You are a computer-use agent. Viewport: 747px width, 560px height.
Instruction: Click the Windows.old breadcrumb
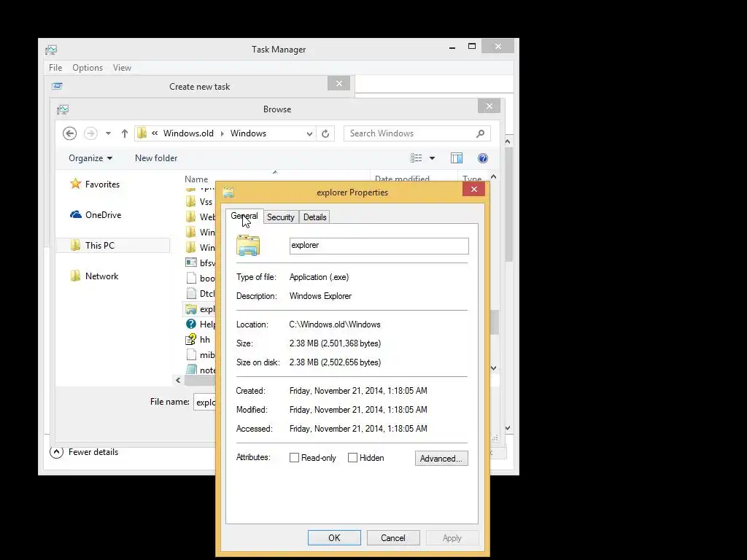click(188, 133)
